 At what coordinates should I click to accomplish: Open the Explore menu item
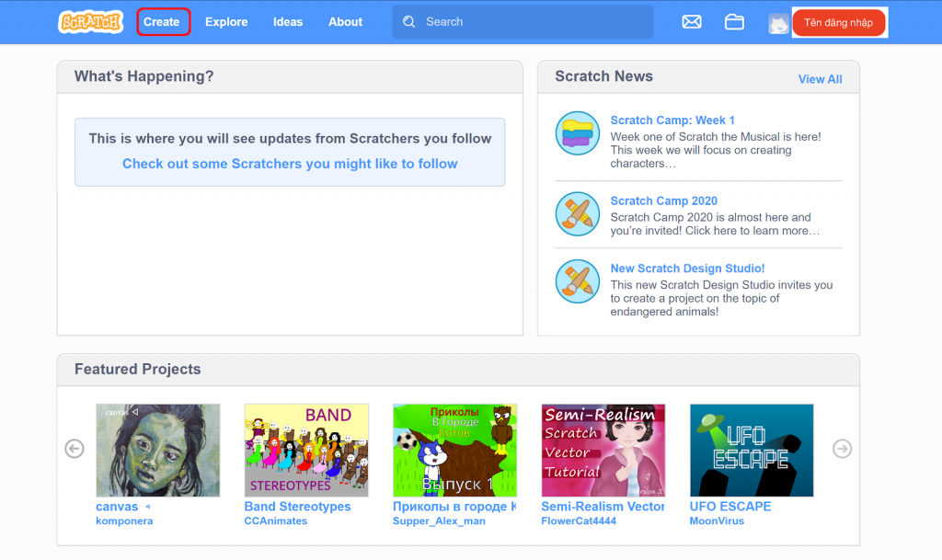click(x=226, y=21)
